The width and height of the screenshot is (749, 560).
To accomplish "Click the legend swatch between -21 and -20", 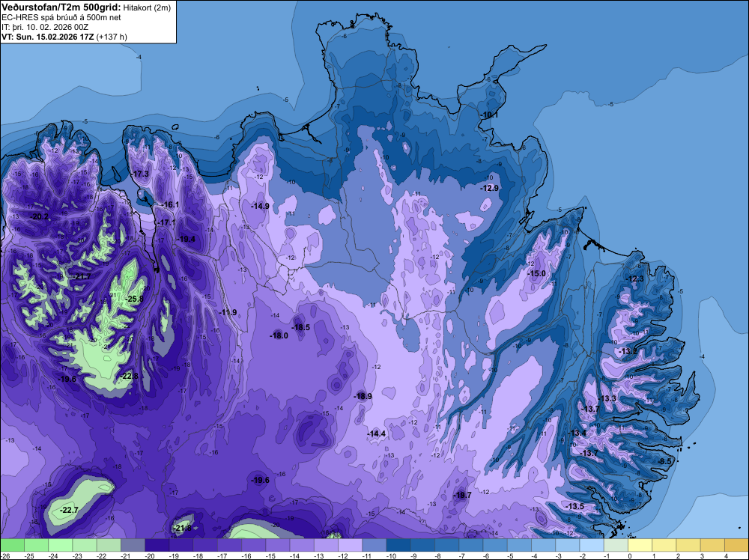I will 133,545.
